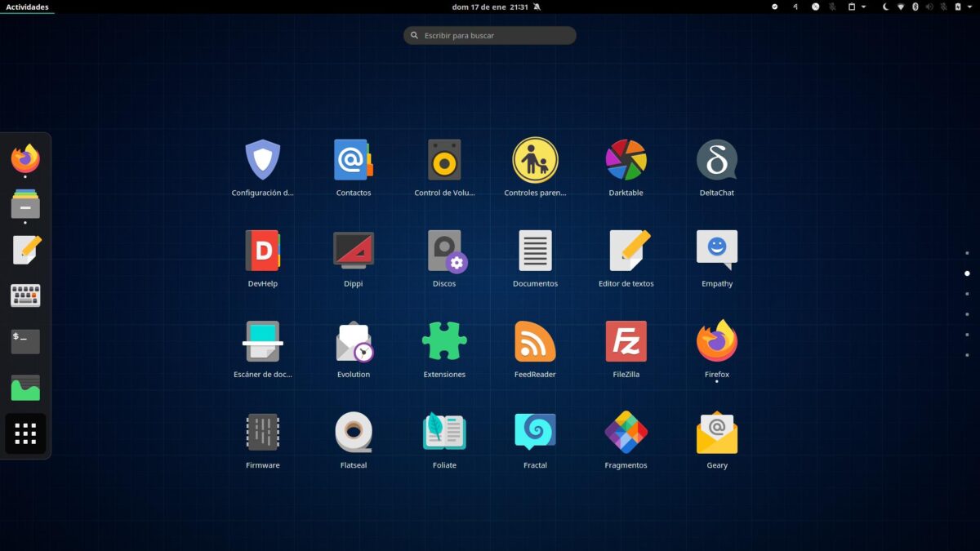The height and width of the screenshot is (551, 980).
Task: Open FileZilla FTP client
Action: coord(626,341)
